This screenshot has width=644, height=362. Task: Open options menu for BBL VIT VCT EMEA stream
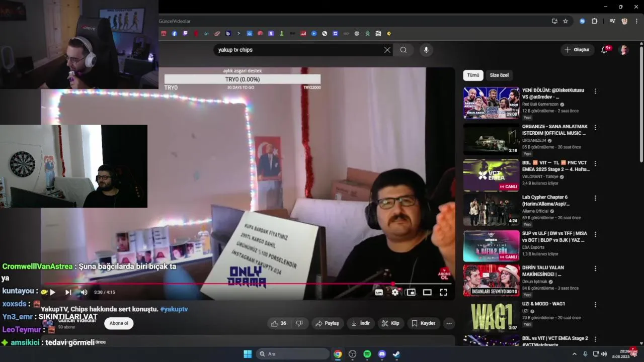click(x=595, y=164)
